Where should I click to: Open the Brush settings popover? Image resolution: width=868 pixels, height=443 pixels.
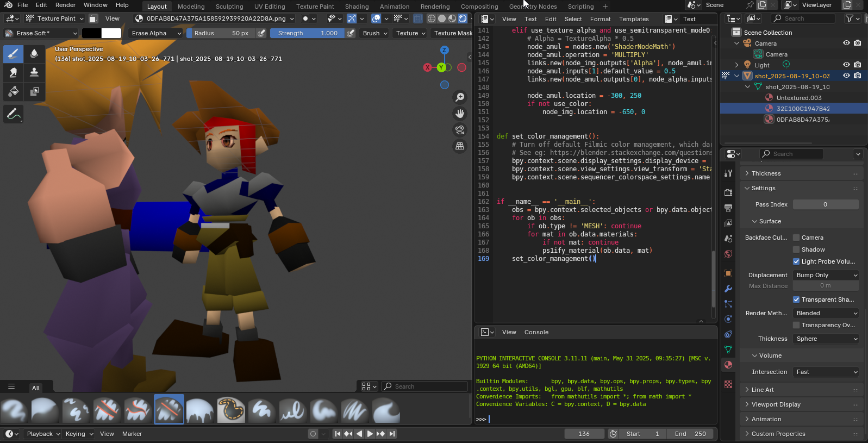click(375, 33)
